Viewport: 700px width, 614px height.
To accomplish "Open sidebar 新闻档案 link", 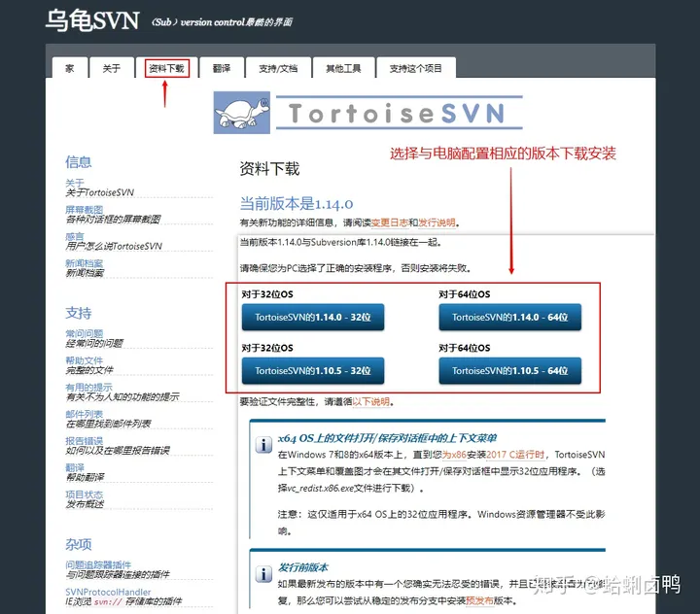I will point(84,263).
